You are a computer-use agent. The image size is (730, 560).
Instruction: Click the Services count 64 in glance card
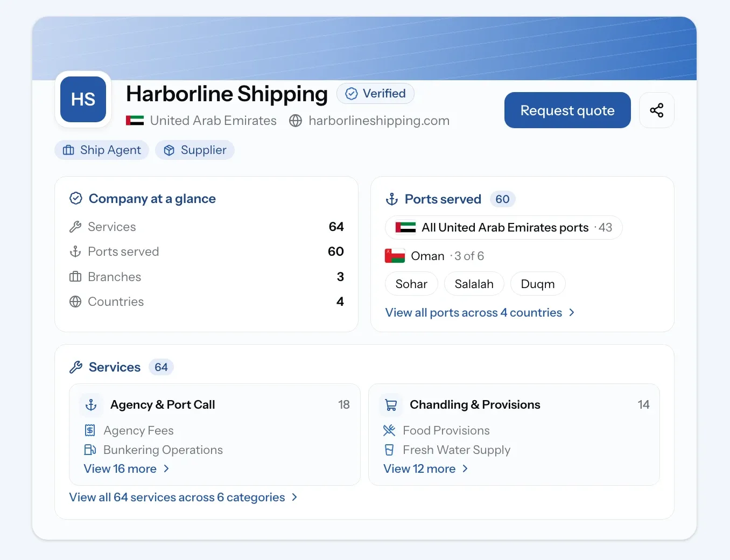point(336,227)
